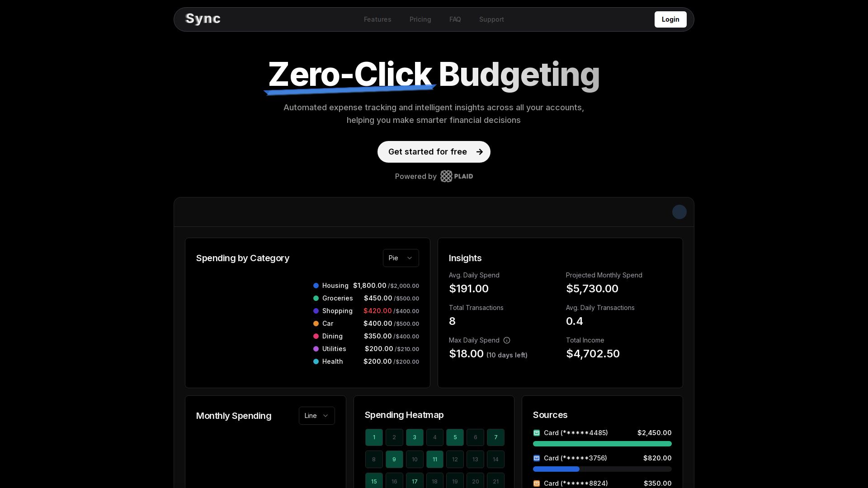
Task: Open the FAQ nav link
Action: click(x=455, y=19)
